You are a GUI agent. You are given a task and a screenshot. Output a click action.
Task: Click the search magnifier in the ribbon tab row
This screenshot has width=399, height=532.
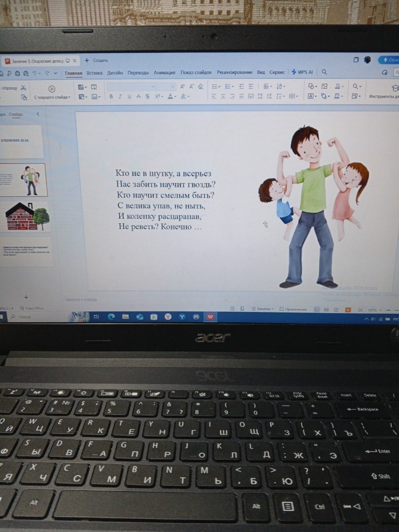point(324,72)
